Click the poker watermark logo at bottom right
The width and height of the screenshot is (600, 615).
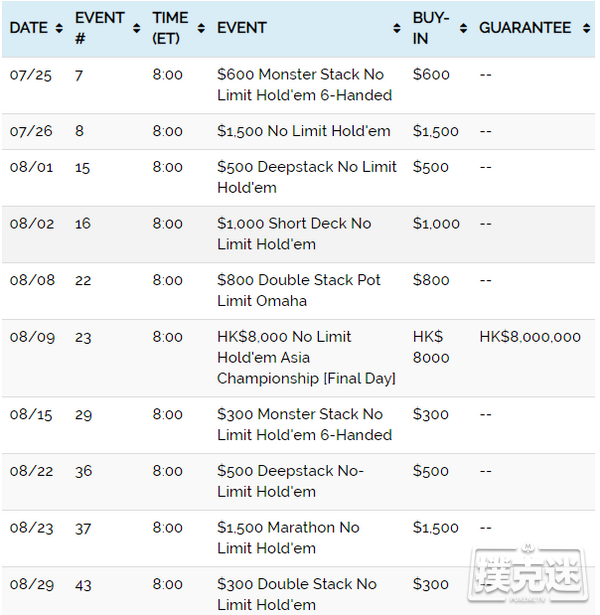[528, 573]
